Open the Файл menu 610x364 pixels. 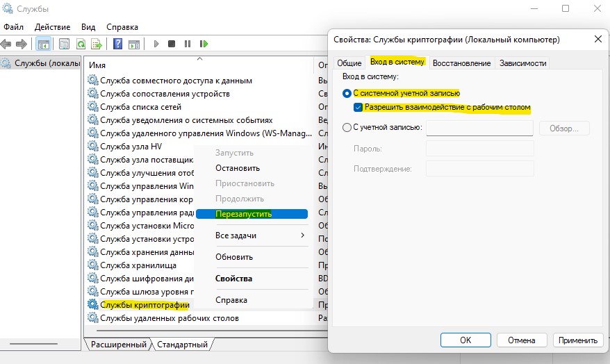click(x=14, y=27)
